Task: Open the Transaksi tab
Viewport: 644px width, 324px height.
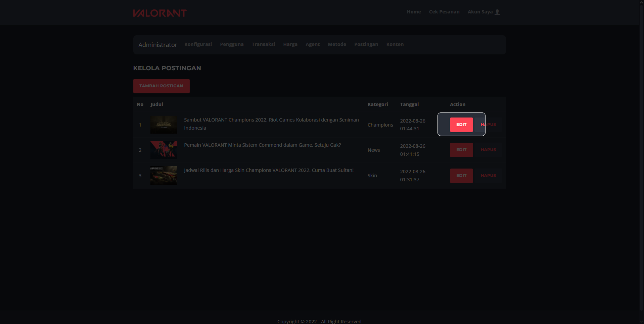Action: point(263,44)
